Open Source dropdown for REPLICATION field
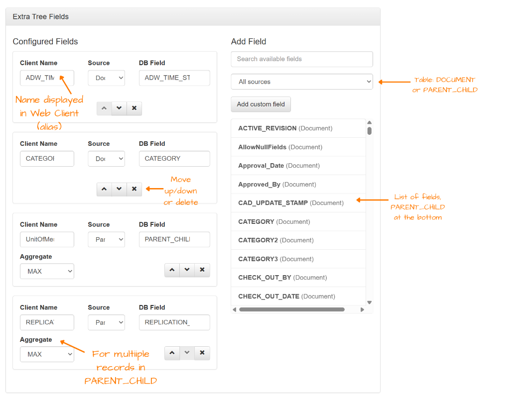The width and height of the screenshot is (532, 400). [107, 322]
